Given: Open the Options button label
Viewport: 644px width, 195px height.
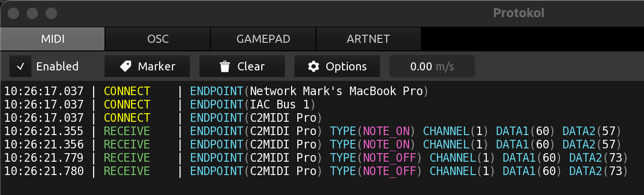Looking at the screenshot, I should tap(346, 67).
